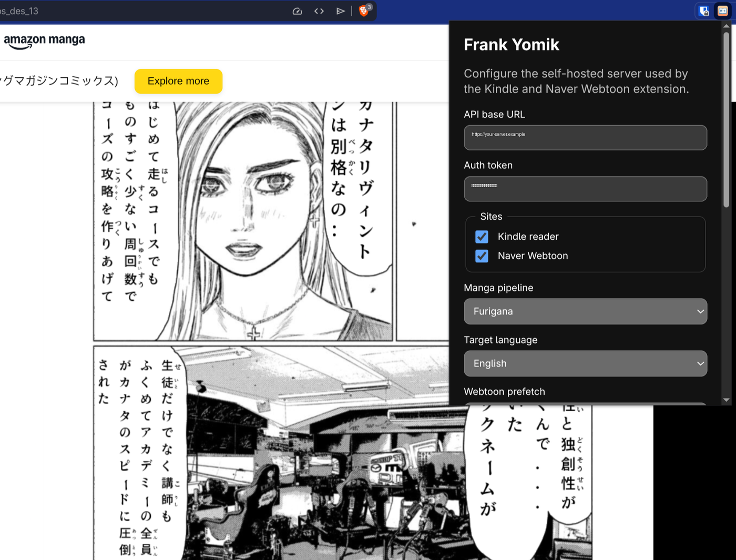This screenshot has height=560, width=736.
Task: Click the popup vertical scrollbar thumb
Action: 727,119
